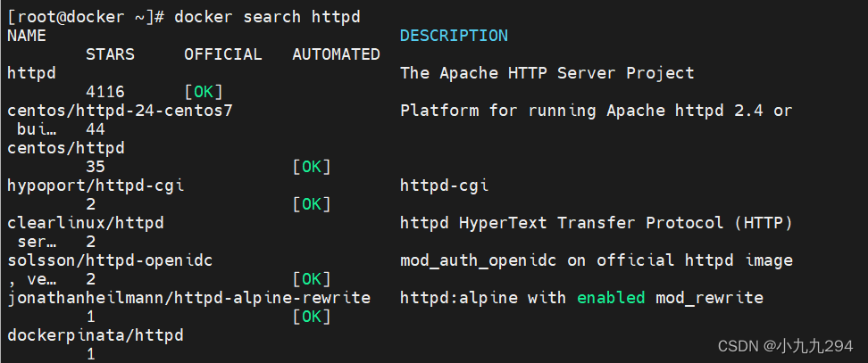Select image name clearlinux/httpd
Screen dimensions: 868x363
tap(86, 223)
